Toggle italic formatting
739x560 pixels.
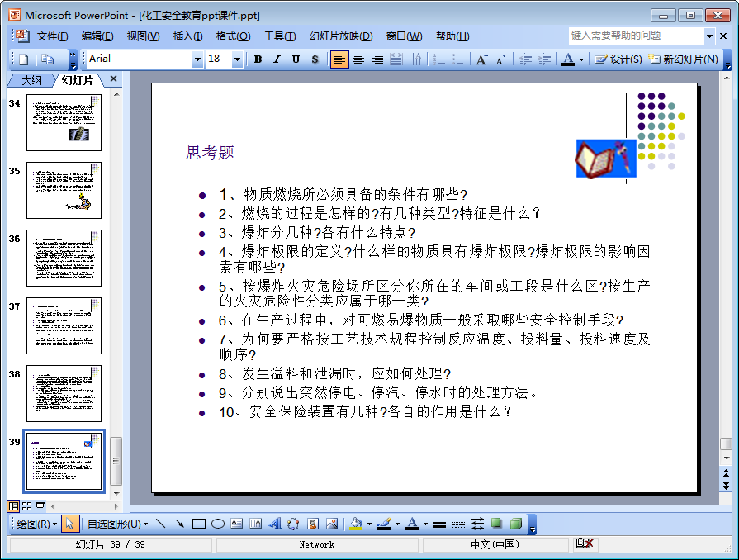tap(277, 59)
